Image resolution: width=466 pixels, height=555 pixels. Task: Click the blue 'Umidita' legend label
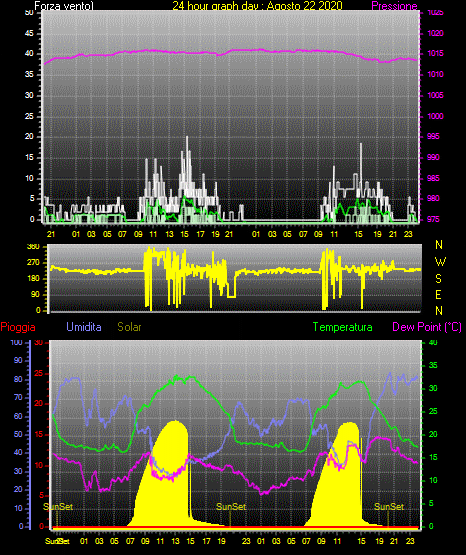pyautogui.click(x=84, y=327)
